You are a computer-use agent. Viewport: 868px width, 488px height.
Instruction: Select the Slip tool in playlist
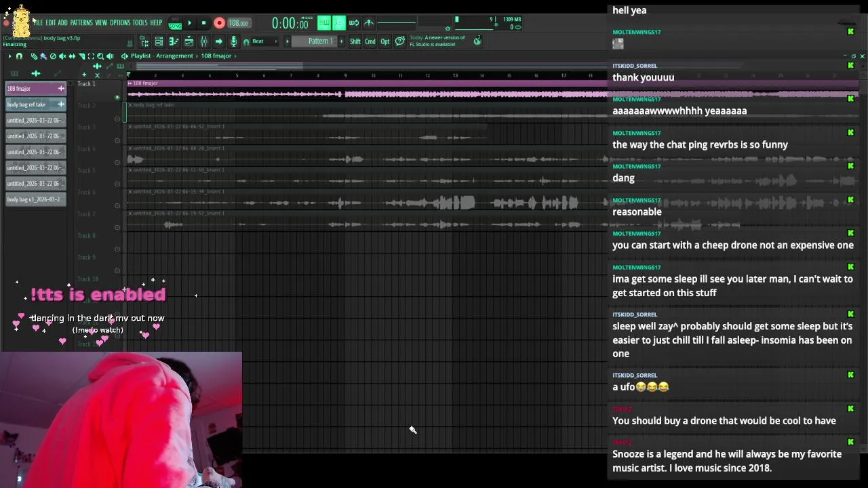point(72,56)
